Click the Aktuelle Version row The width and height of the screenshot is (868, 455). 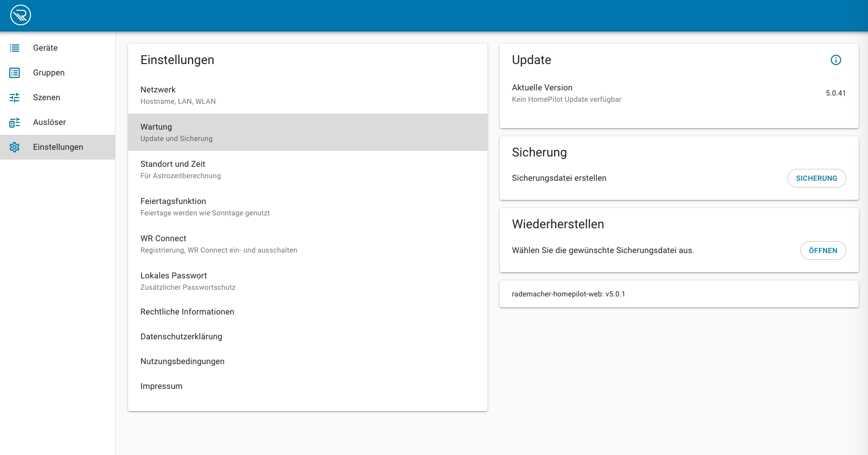pyautogui.click(x=678, y=93)
